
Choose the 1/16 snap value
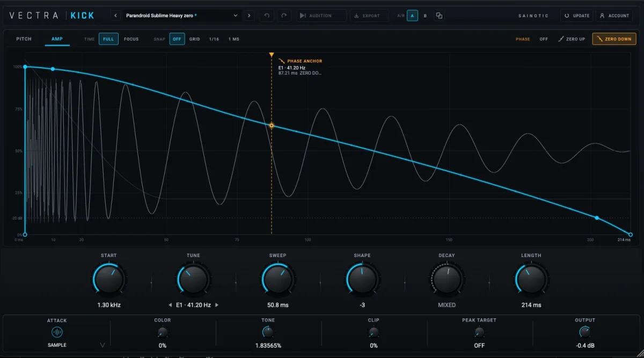[214, 39]
